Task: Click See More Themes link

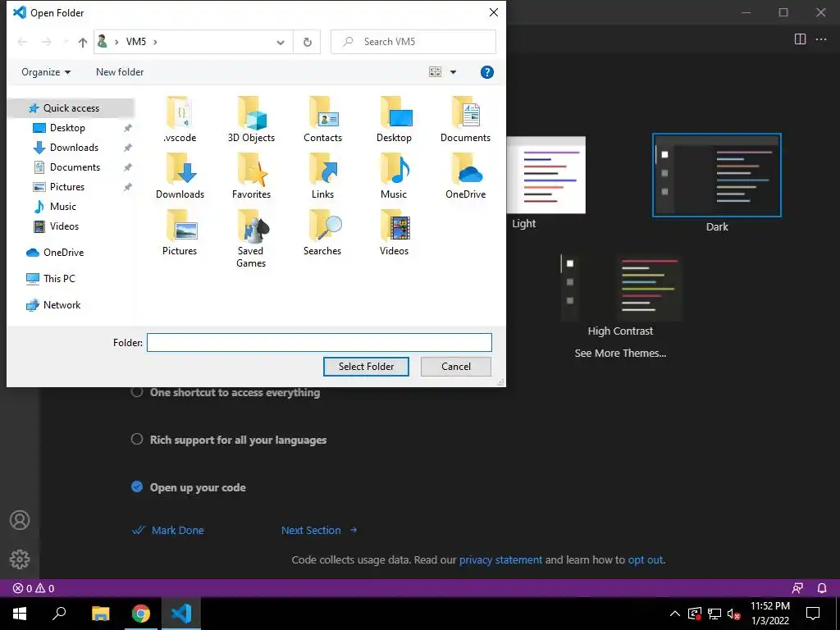Action: 620,353
